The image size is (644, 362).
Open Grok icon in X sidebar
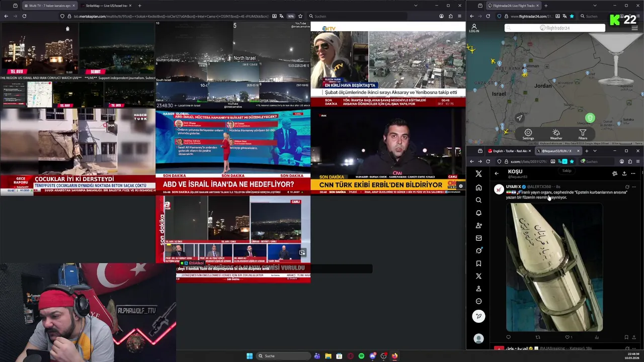pos(478,250)
